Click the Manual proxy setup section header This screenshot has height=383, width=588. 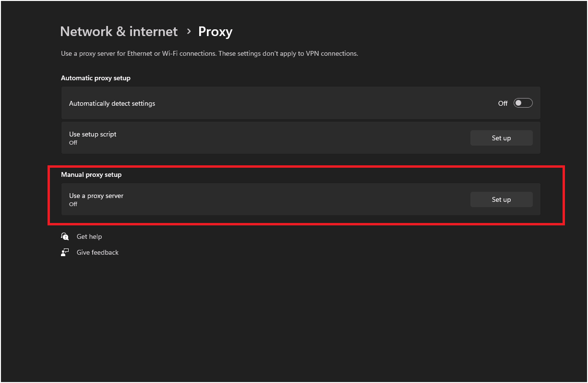91,174
